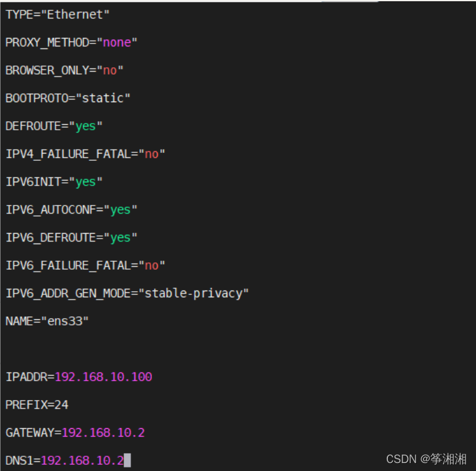The width and height of the screenshot is (476, 471).
Task: Click the NAME="ens33" line
Action: click(47, 321)
